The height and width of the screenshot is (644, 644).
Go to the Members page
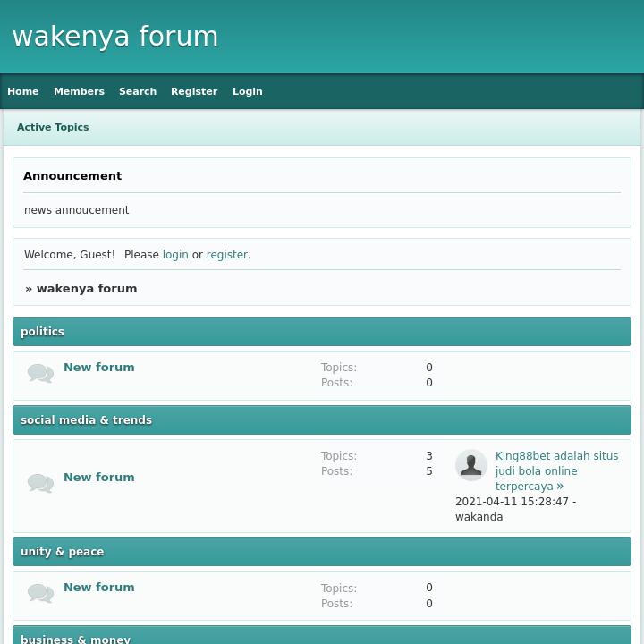[79, 91]
